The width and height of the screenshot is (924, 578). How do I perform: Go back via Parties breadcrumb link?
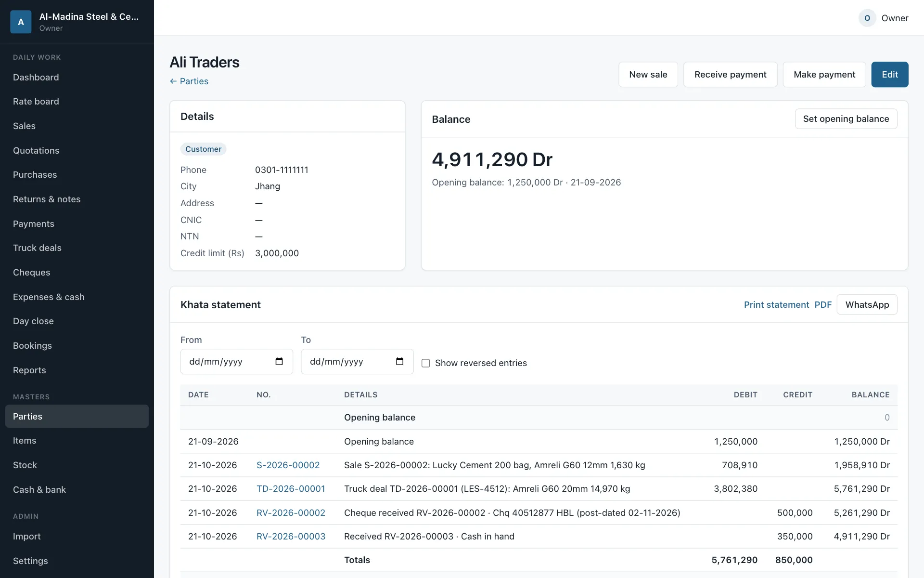pyautogui.click(x=189, y=81)
